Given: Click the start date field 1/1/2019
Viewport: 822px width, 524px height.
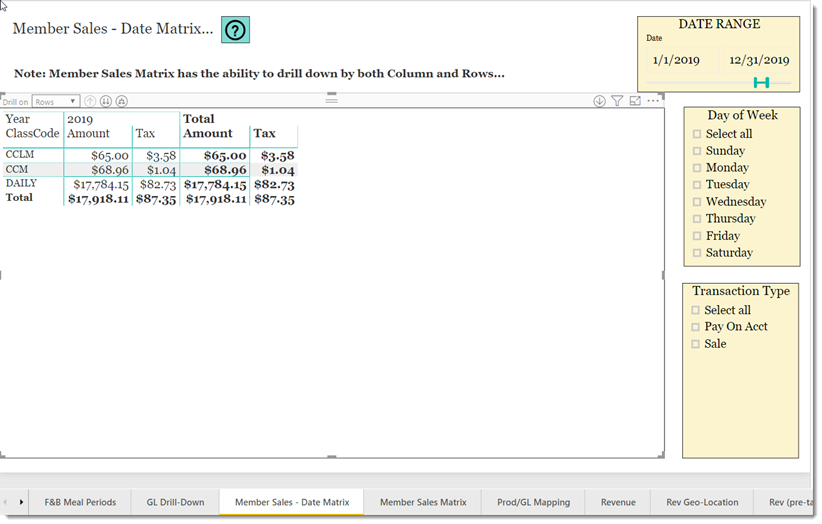Looking at the screenshot, I should [x=682, y=60].
